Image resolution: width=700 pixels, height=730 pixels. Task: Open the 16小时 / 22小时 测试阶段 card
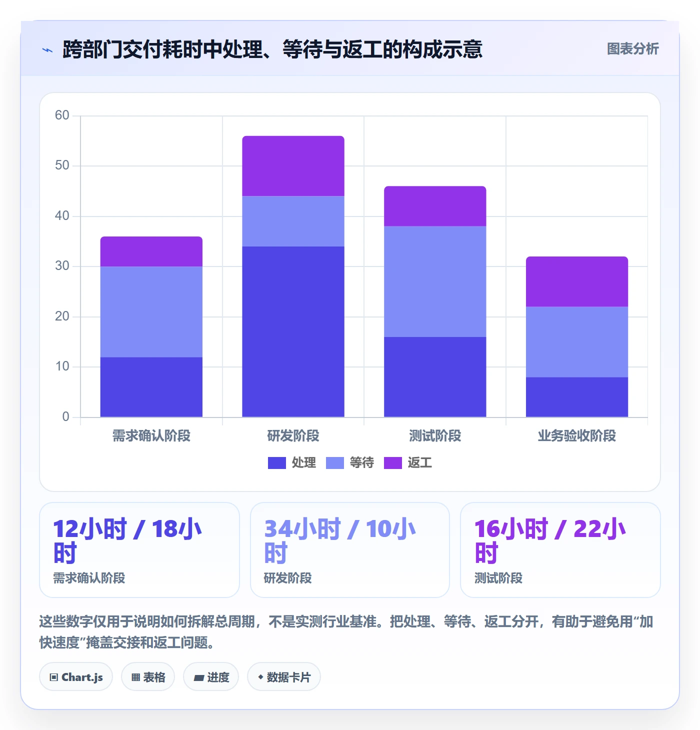(x=560, y=550)
